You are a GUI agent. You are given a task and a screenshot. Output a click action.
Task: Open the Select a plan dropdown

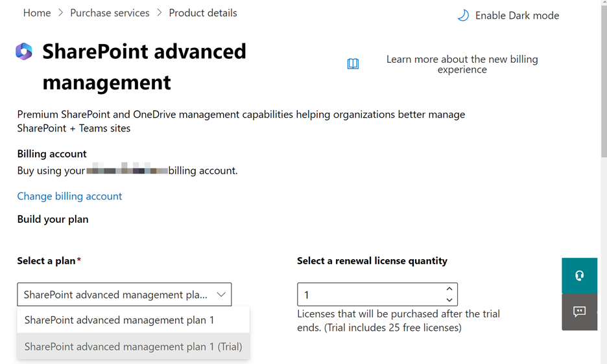pos(125,294)
